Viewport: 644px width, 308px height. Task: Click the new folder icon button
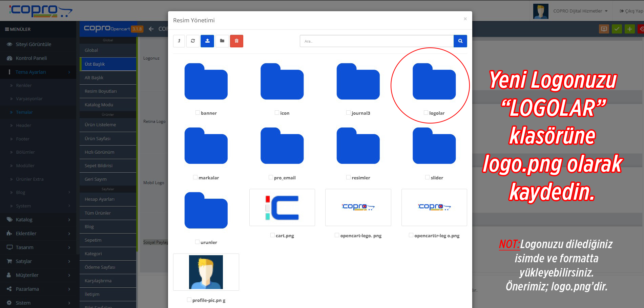pyautogui.click(x=222, y=41)
